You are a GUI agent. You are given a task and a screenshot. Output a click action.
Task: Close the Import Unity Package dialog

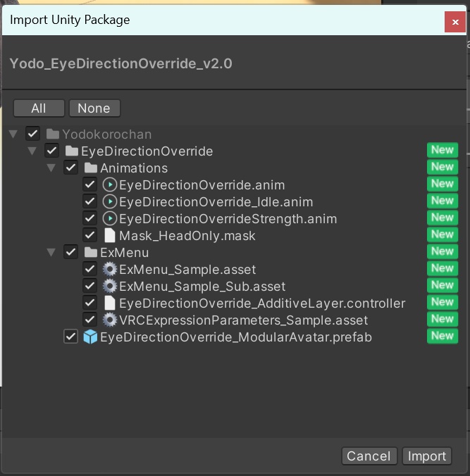(x=455, y=22)
